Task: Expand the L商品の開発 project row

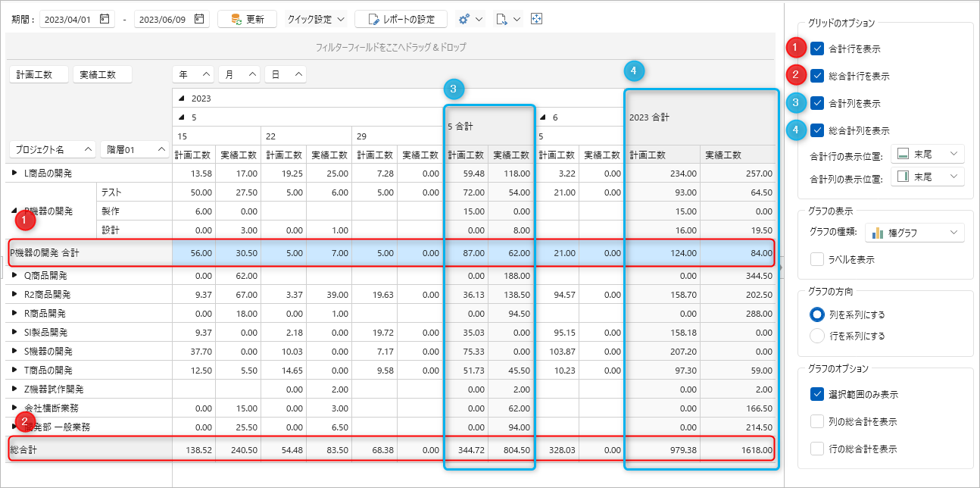Action: click(14, 174)
